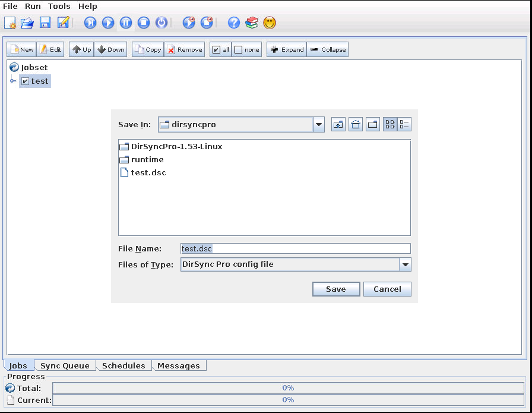
Task: Click the Save floppy disk toolbar icon
Action: [45, 23]
